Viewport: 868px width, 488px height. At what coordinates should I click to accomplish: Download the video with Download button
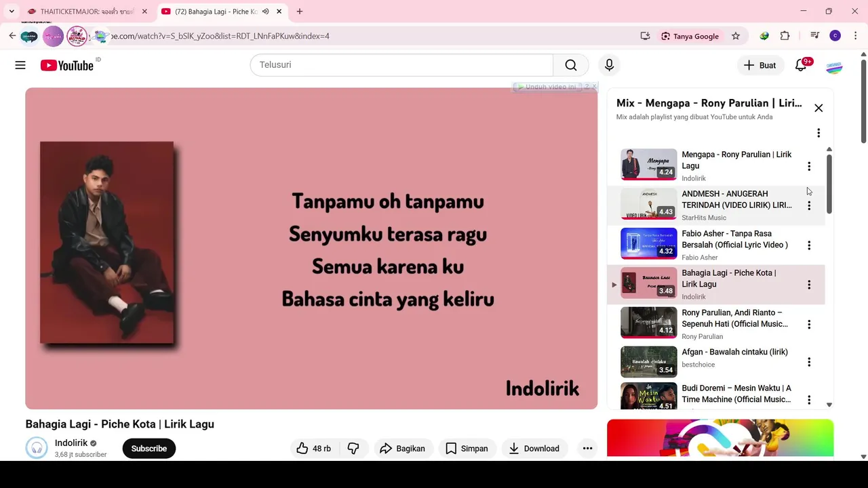534,448
